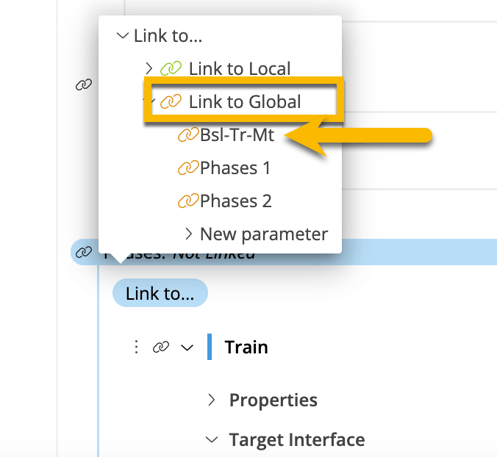
Task: Collapse the Train section chevron
Action: 187,348
